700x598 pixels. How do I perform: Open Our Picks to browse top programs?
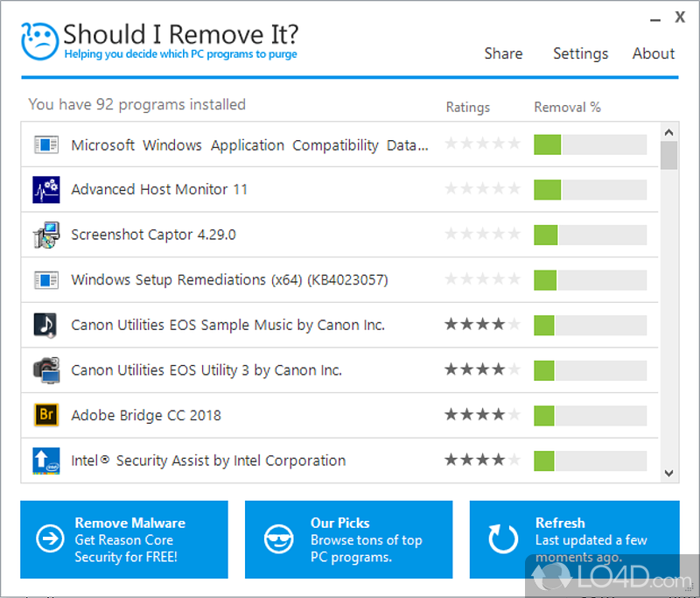click(348, 539)
